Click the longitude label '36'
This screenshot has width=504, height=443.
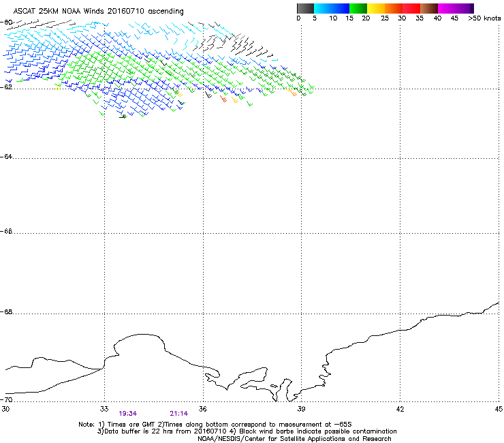point(203,409)
